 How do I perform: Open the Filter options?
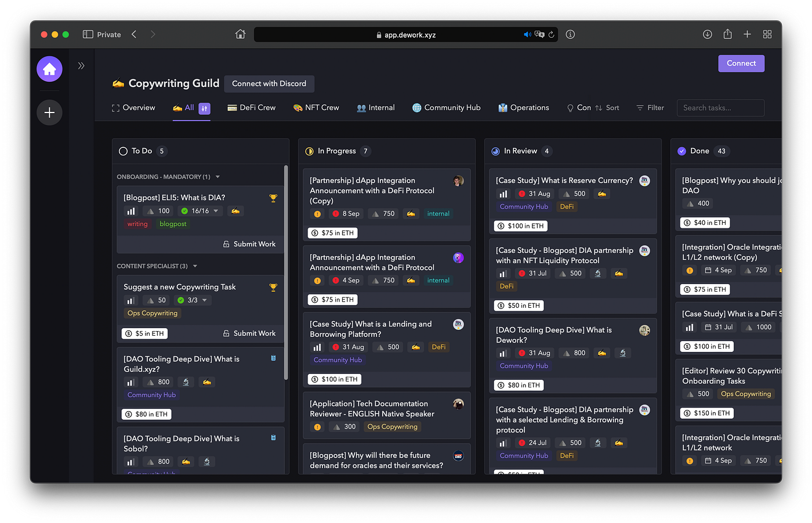(650, 108)
